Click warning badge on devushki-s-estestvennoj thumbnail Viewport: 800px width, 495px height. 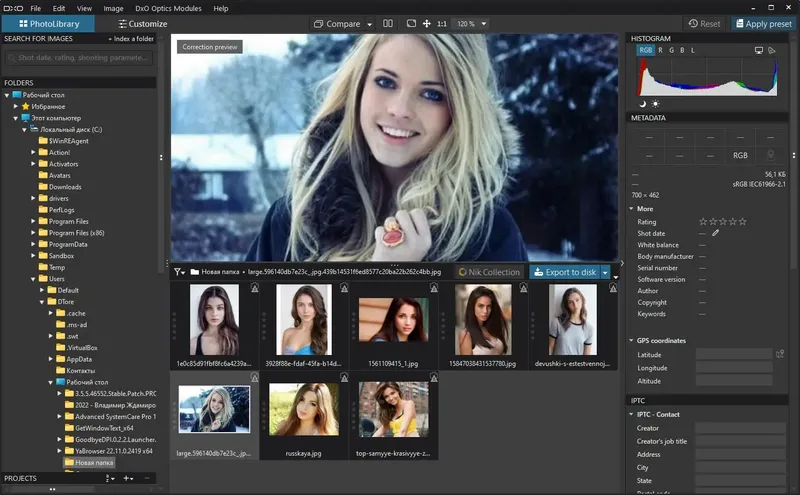[x=613, y=288]
